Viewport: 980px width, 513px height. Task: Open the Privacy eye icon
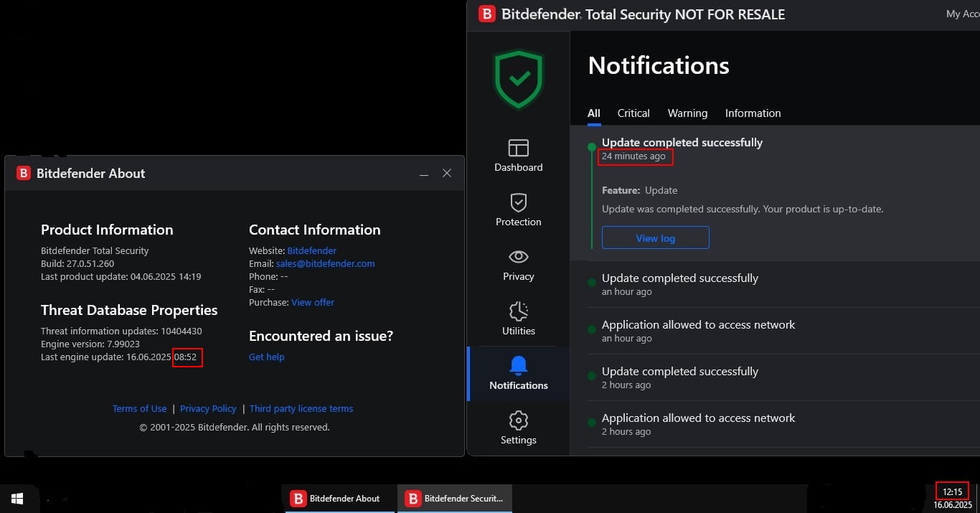coord(518,257)
